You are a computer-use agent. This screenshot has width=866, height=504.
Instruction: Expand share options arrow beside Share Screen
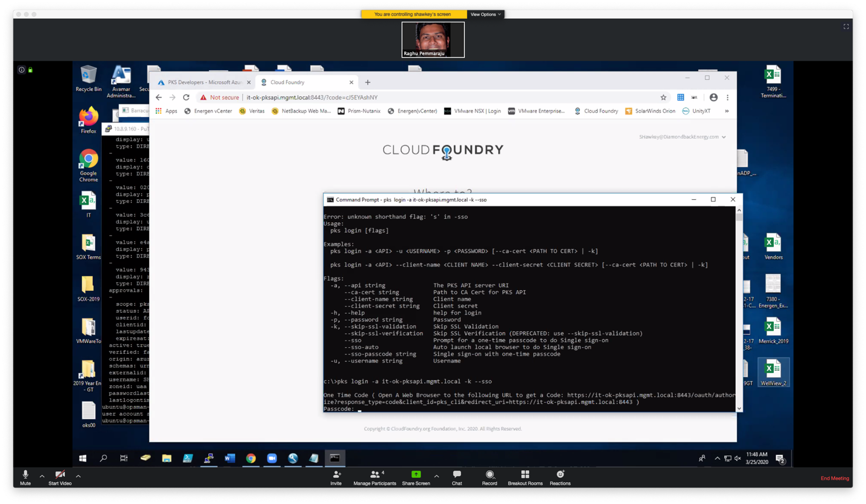click(436, 476)
